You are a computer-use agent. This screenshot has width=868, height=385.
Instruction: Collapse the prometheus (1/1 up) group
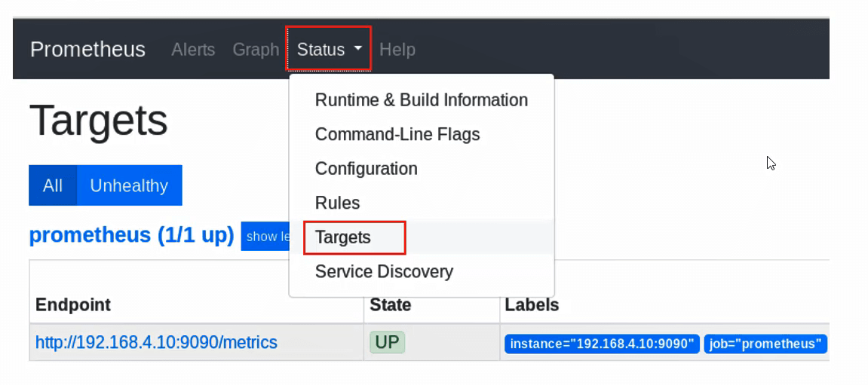(132, 235)
